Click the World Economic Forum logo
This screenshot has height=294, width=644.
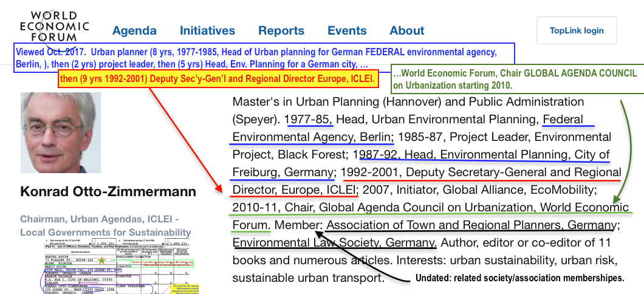pos(55,26)
